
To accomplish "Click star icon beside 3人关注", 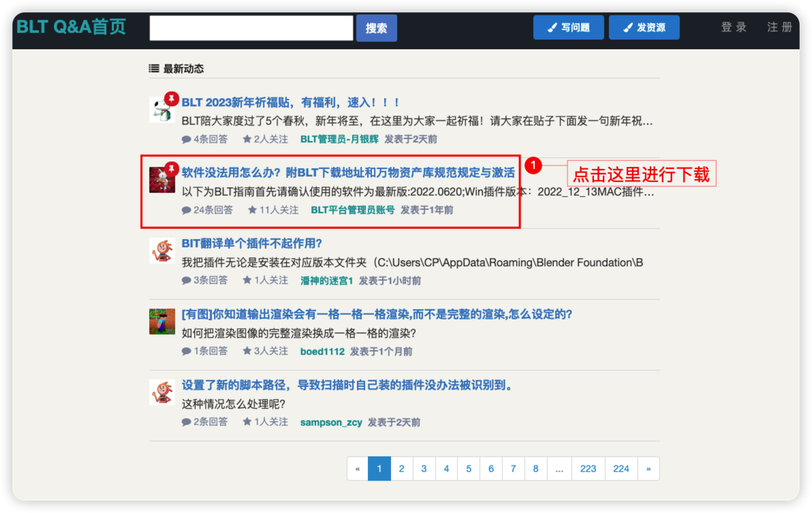I will [x=247, y=351].
